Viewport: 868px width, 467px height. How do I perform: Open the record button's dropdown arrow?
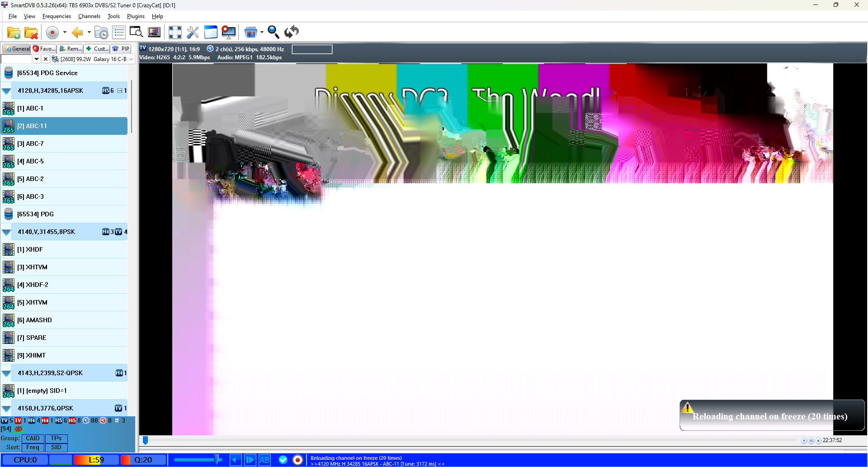pos(65,33)
